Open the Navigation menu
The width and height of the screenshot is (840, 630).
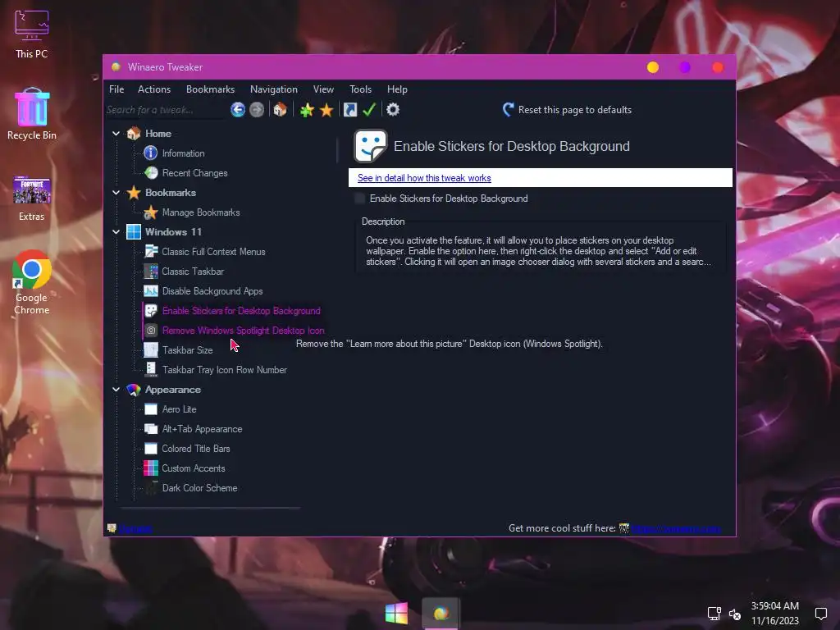(274, 89)
